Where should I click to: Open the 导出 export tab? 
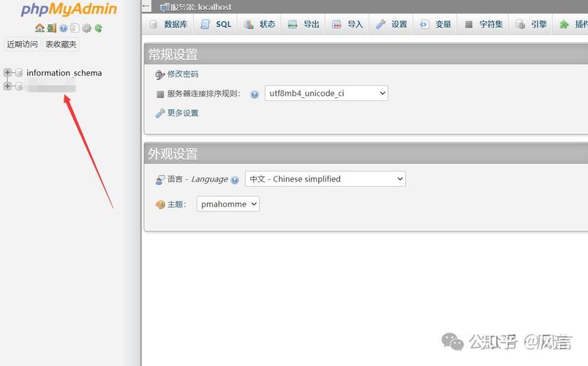coord(303,24)
